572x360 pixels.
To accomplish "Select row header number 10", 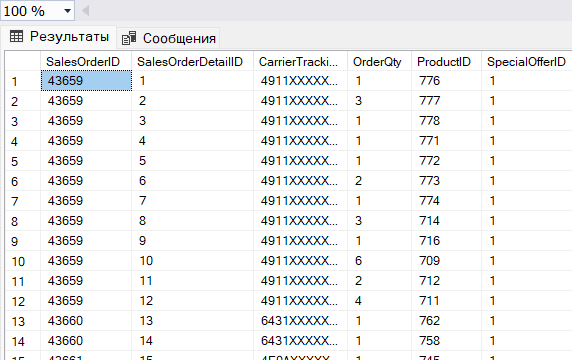I will (x=23, y=261).
